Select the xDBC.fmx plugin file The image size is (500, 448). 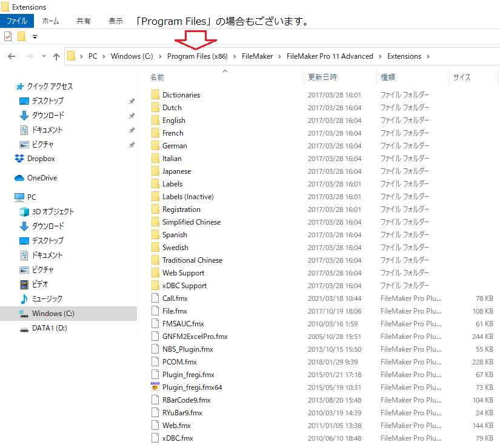coord(178,438)
